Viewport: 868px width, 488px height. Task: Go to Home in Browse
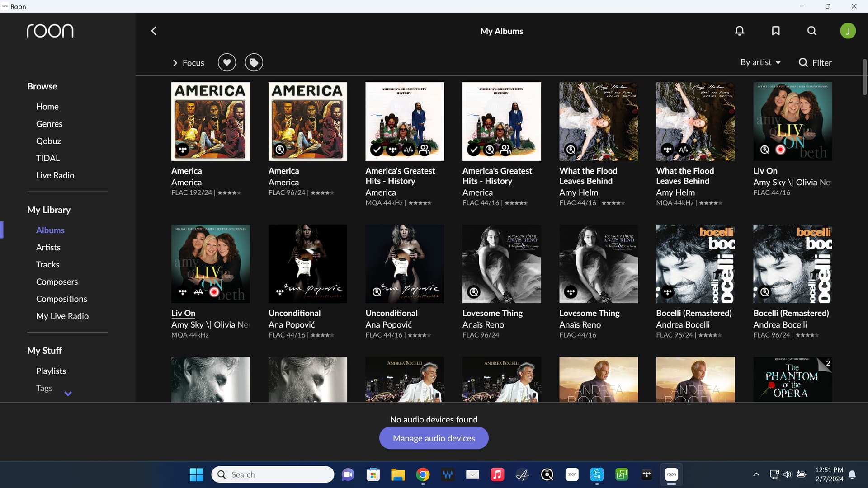point(47,107)
